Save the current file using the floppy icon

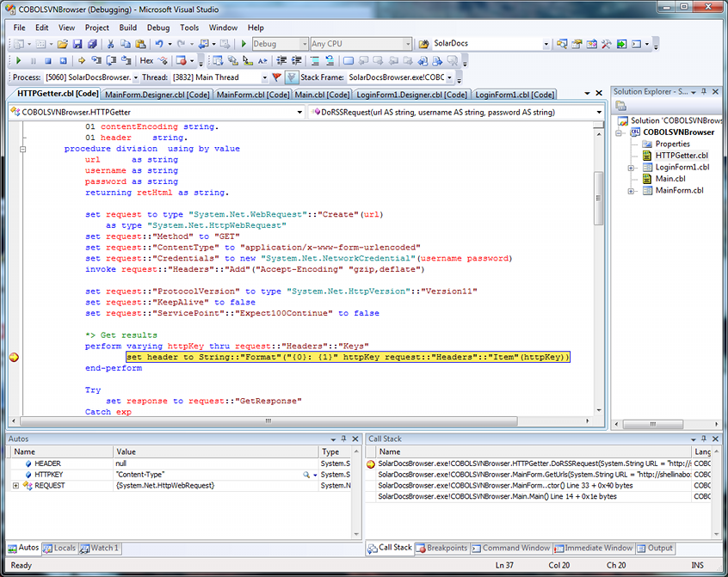pos(77,44)
